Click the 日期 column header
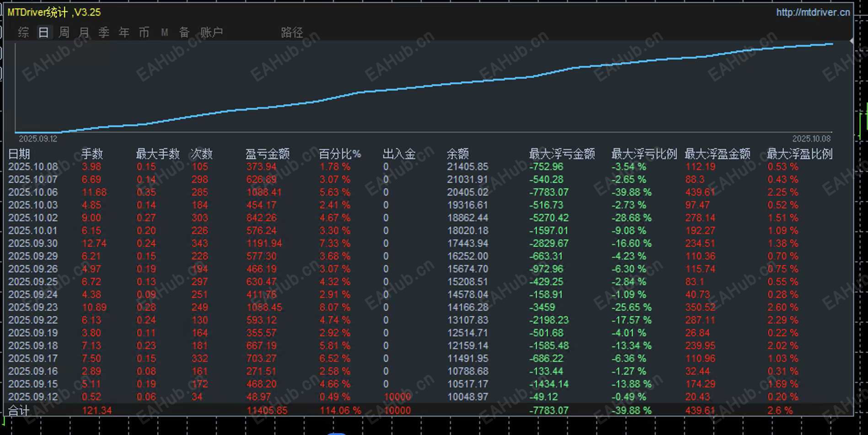 (x=19, y=154)
